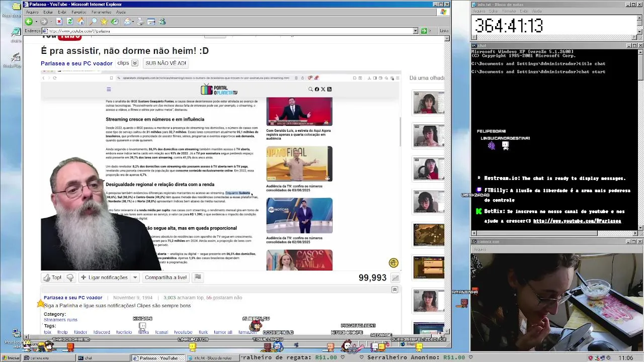Click the chat window vertical scrollbar
The width and height of the screenshot is (644, 362).
click(640, 139)
